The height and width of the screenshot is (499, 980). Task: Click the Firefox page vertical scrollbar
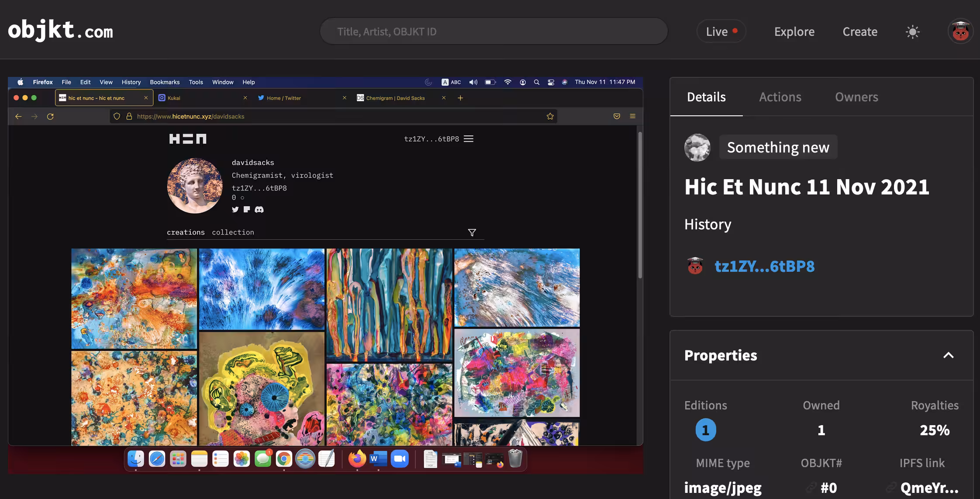tap(640, 204)
